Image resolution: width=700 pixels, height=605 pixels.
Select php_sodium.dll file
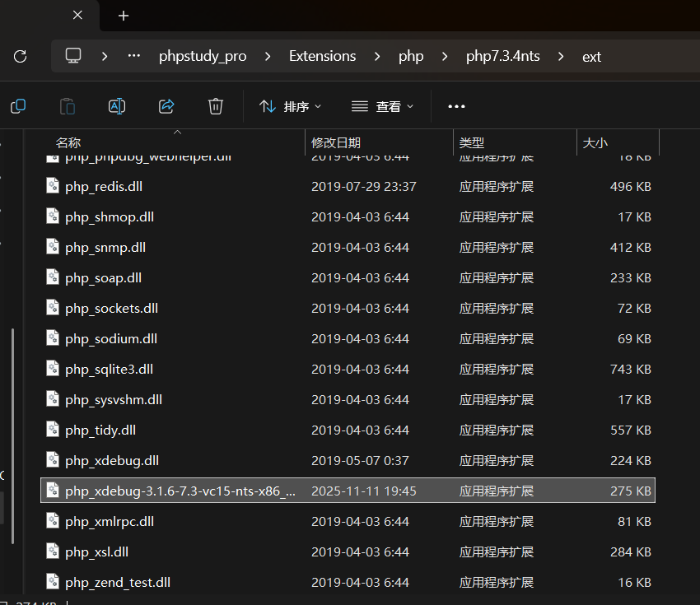(348, 338)
